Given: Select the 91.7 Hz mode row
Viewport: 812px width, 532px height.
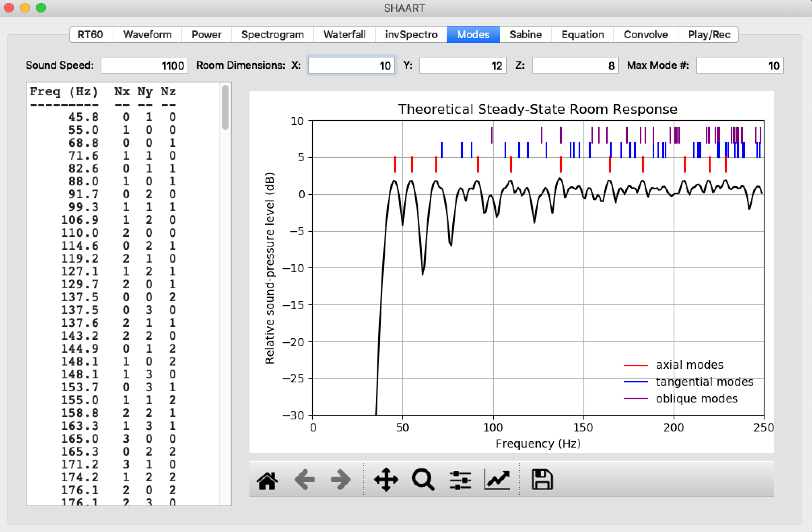Looking at the screenshot, I should pos(123,194).
